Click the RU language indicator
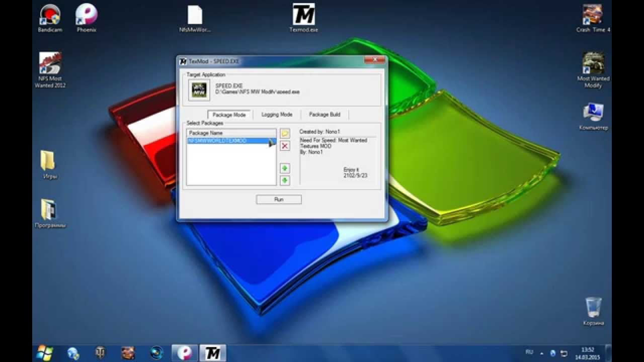 coord(529,352)
